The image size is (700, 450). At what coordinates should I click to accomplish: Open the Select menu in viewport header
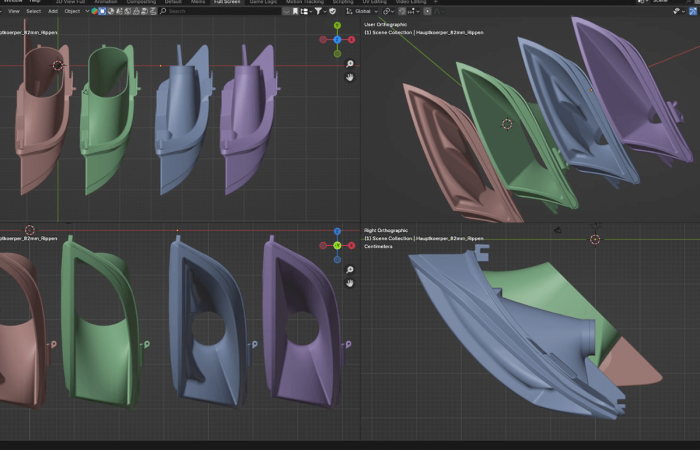pos(33,11)
